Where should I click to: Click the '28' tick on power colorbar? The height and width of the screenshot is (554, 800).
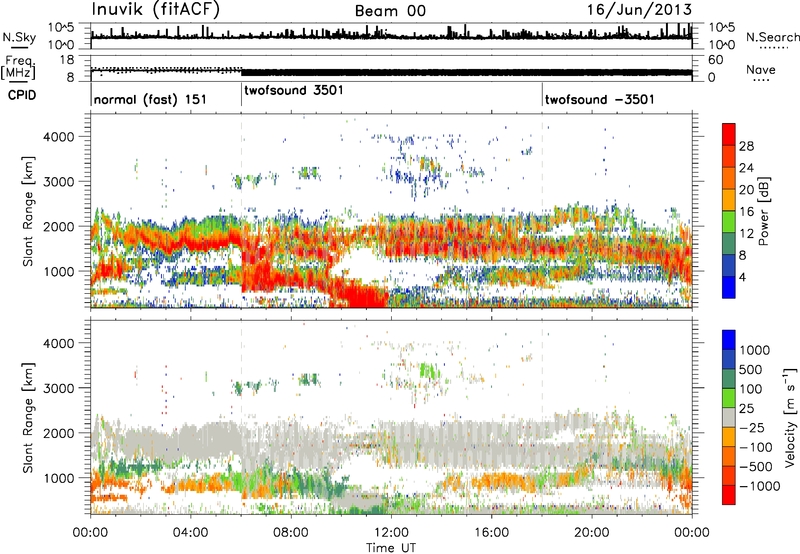coord(746,146)
